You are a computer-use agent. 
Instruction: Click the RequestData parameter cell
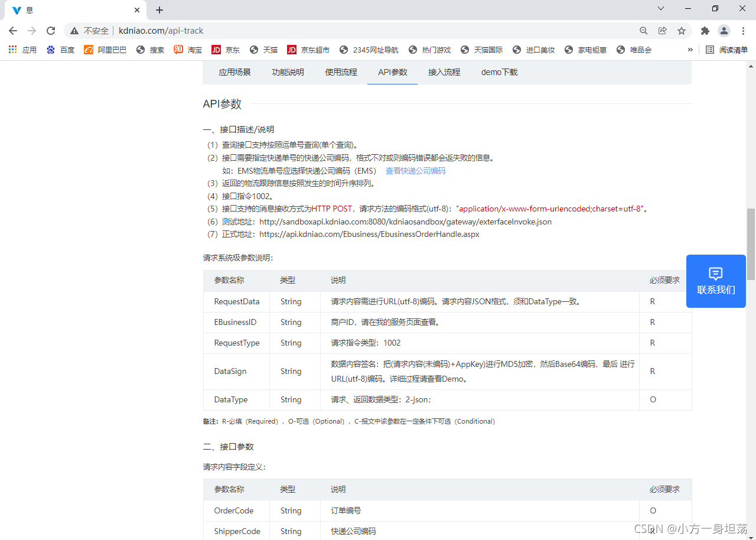point(237,301)
